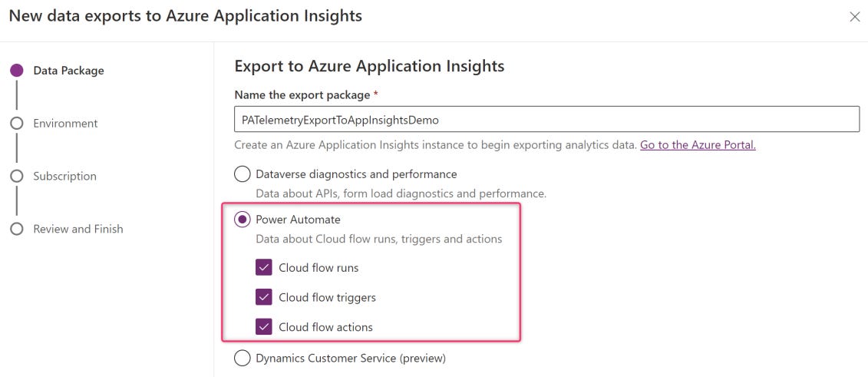The image size is (868, 377).
Task: Click the export package name field
Action: click(x=546, y=120)
